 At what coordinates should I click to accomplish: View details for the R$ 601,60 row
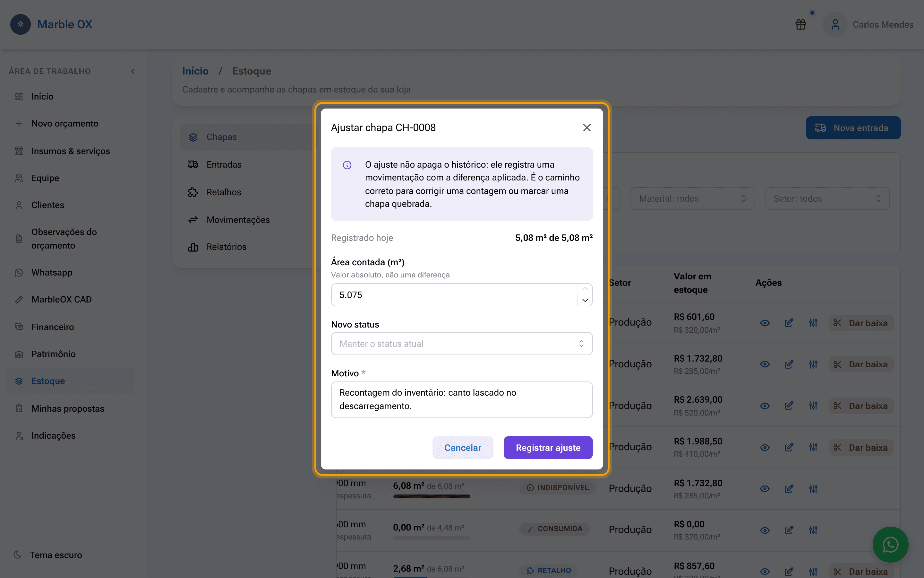[x=765, y=323]
